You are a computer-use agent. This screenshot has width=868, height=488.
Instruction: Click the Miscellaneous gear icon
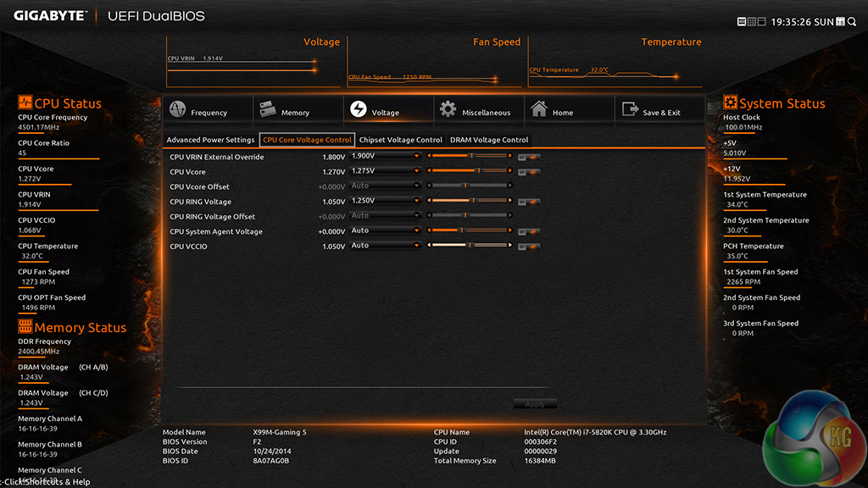tap(448, 111)
